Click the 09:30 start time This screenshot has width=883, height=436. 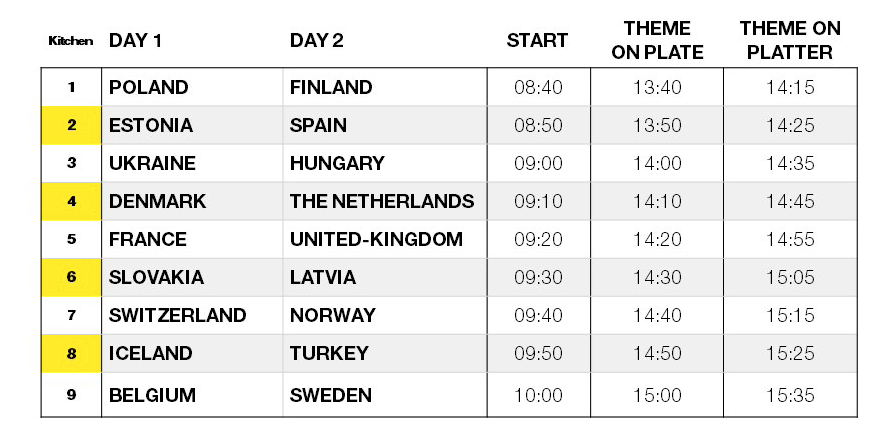538,278
